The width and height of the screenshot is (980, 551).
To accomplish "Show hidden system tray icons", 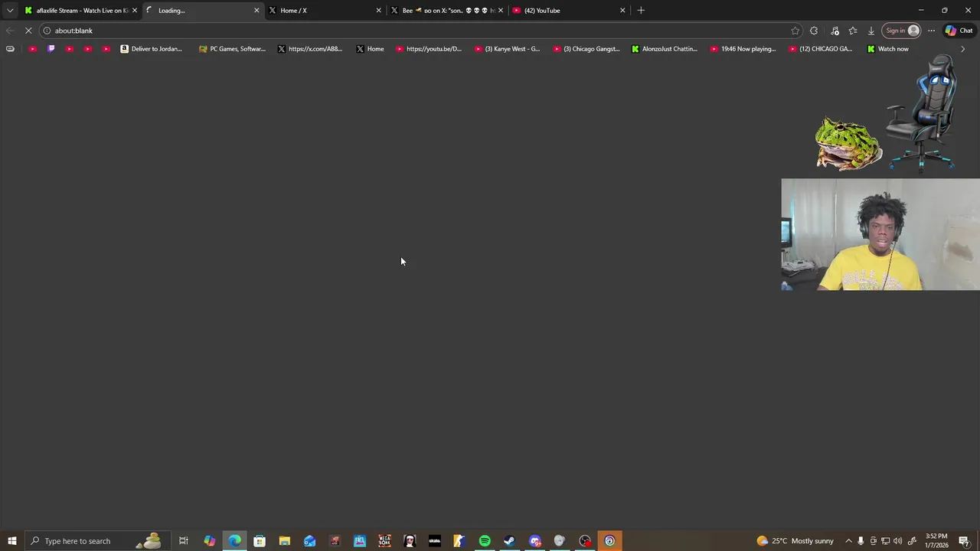I will coord(848,541).
